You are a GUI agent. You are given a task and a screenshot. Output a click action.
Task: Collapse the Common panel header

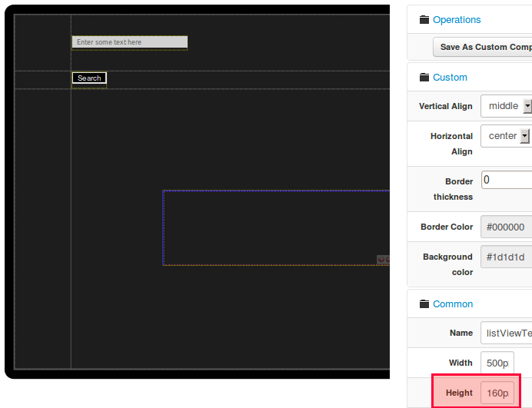pyautogui.click(x=453, y=304)
